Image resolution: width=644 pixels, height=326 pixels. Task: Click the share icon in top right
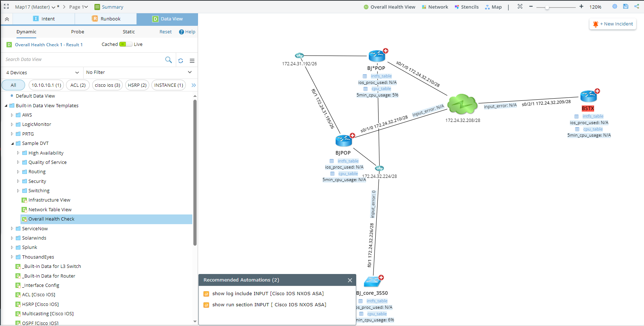[636, 6]
